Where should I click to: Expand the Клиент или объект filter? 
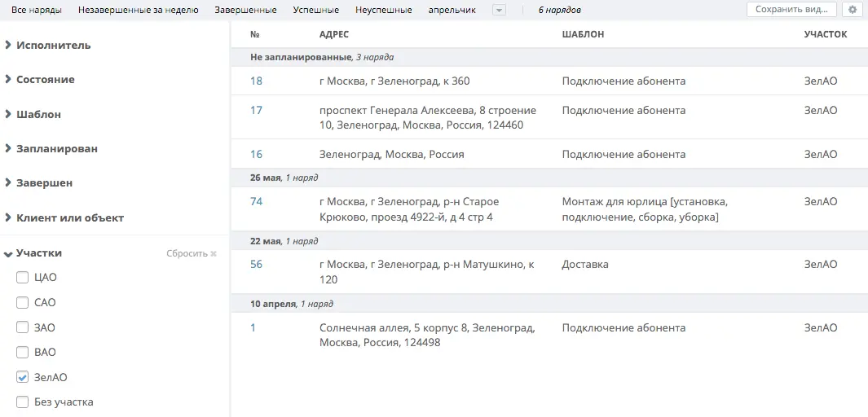point(64,218)
